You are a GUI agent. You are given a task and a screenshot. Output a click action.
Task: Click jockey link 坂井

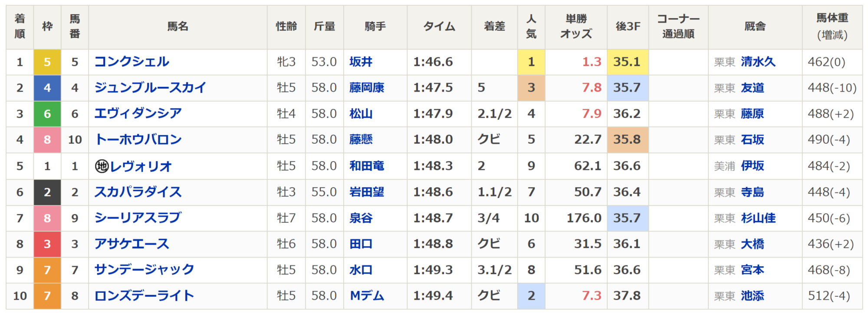tap(361, 62)
